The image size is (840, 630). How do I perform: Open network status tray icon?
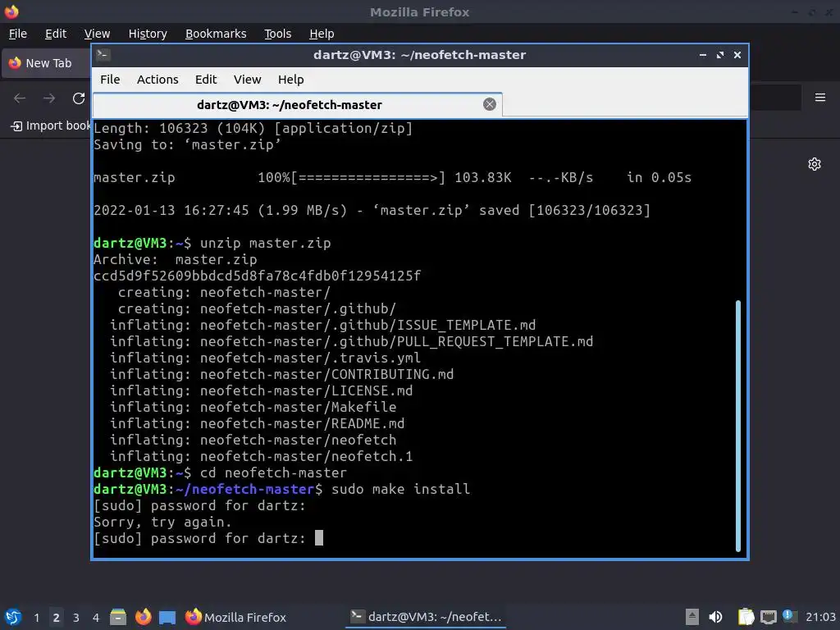click(768, 618)
